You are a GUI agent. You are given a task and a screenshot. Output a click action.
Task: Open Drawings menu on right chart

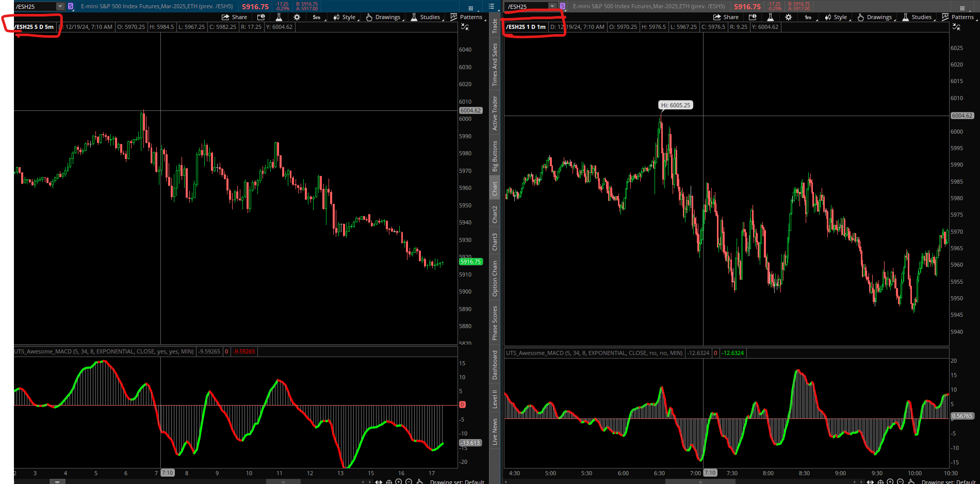[x=876, y=17]
